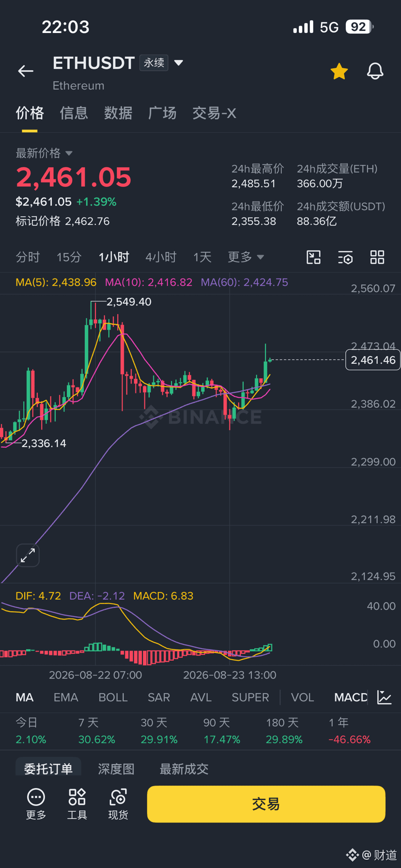Switch to the 数据 tab

[x=118, y=113]
